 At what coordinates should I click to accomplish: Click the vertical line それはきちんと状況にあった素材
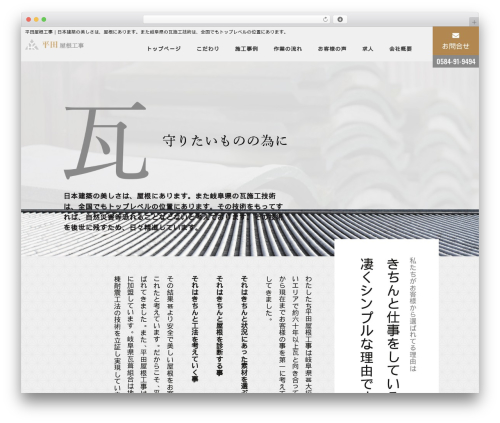click(244, 334)
